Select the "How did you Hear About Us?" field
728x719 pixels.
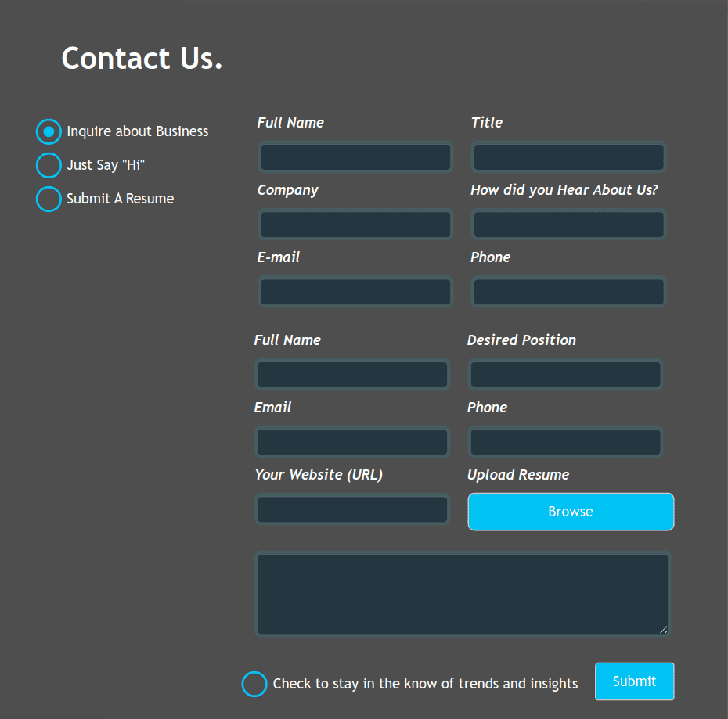pos(568,224)
